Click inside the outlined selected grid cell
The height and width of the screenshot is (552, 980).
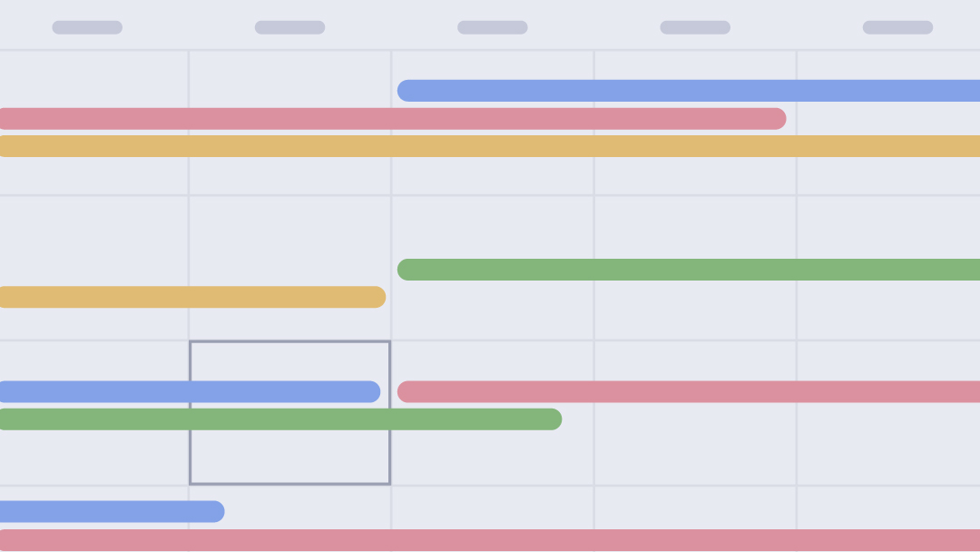click(x=290, y=454)
